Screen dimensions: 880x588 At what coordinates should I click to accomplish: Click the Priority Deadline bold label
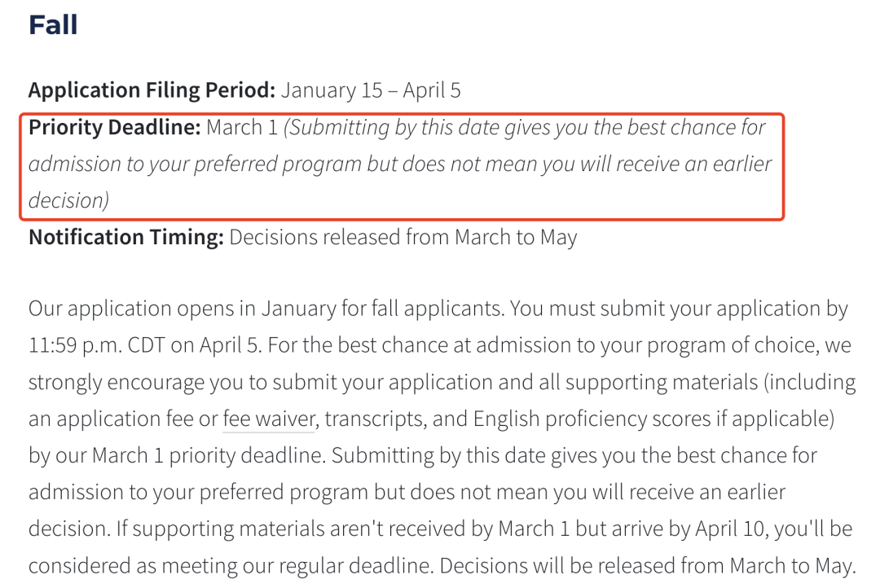pyautogui.click(x=115, y=127)
